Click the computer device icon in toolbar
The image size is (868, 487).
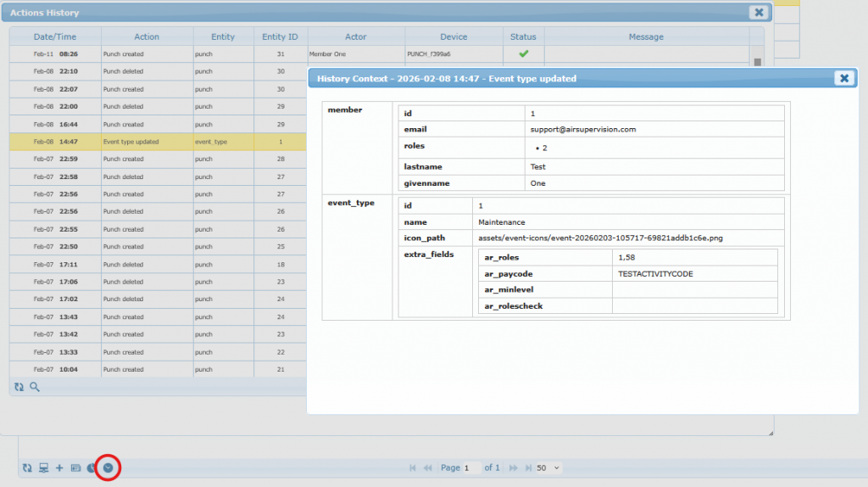[x=43, y=467]
